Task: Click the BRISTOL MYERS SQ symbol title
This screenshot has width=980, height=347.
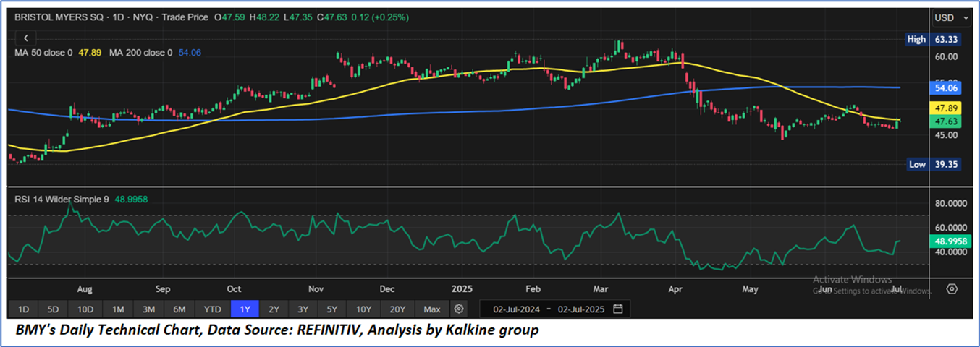Action: pyautogui.click(x=58, y=17)
